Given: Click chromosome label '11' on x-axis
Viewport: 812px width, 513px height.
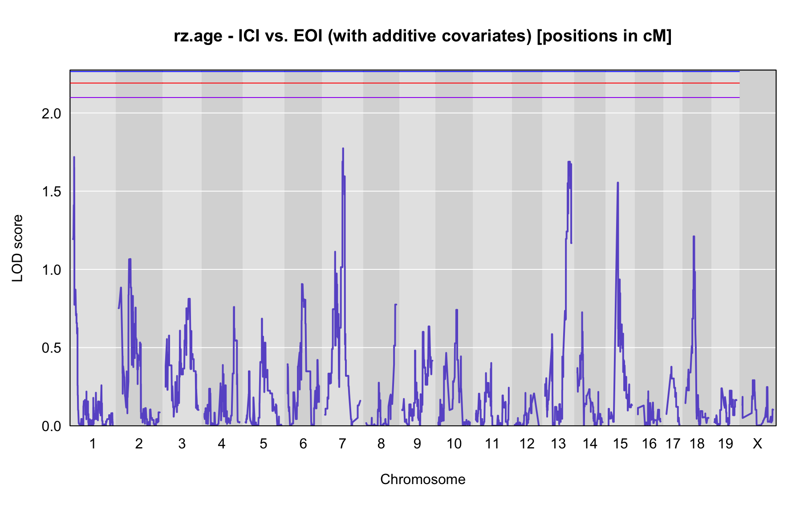Looking at the screenshot, I should [x=492, y=444].
